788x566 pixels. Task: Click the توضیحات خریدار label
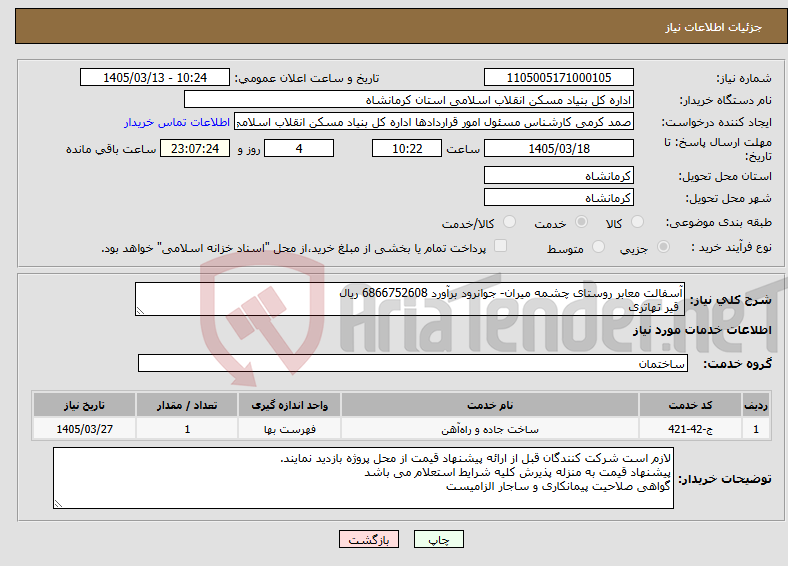[x=725, y=479]
